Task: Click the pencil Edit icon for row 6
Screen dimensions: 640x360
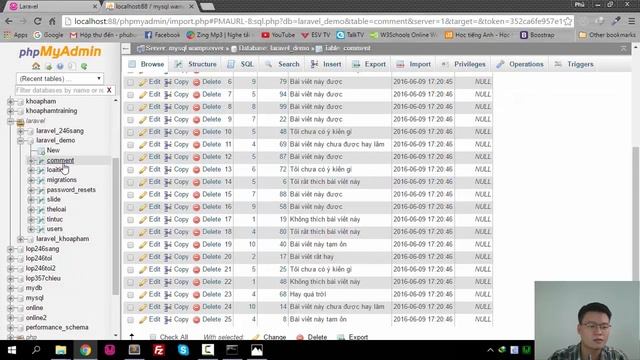Action: pyautogui.click(x=142, y=82)
